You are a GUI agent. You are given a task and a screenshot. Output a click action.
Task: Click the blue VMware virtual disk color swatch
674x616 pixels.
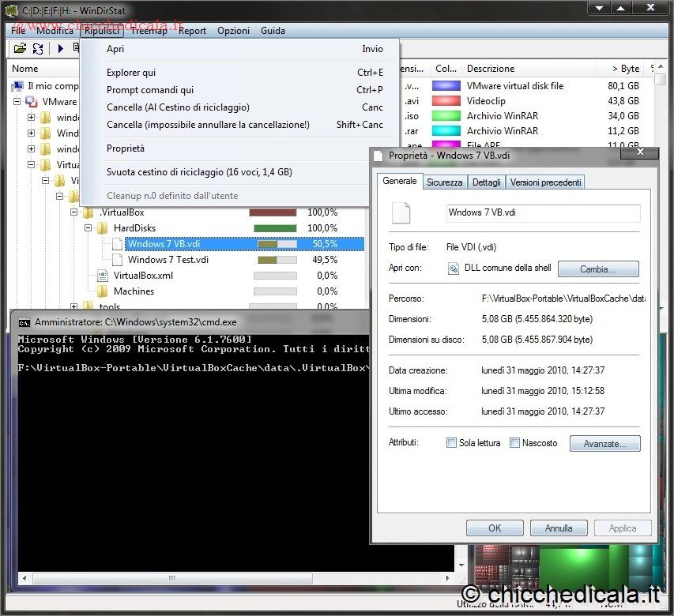point(446,86)
